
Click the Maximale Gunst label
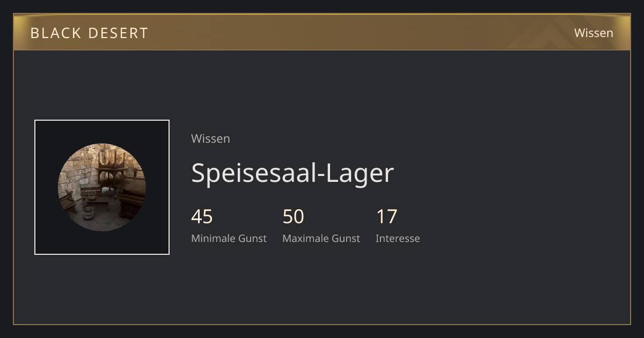[321, 238]
